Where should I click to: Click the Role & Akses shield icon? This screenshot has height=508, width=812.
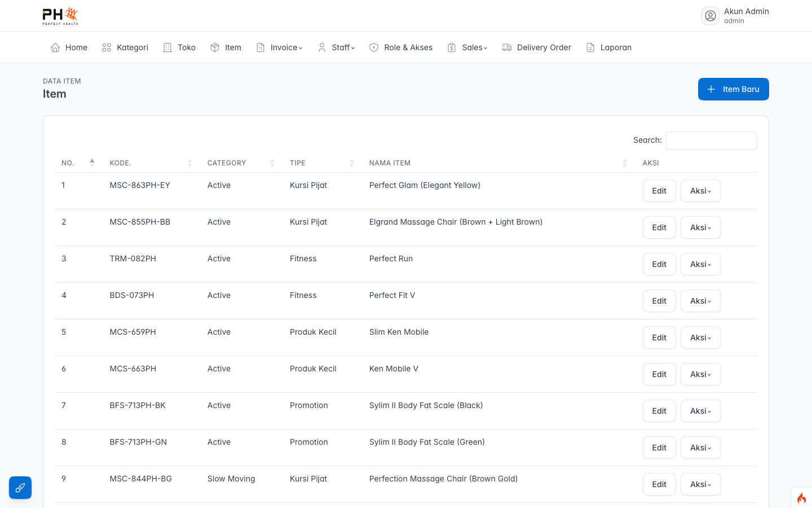tap(374, 47)
